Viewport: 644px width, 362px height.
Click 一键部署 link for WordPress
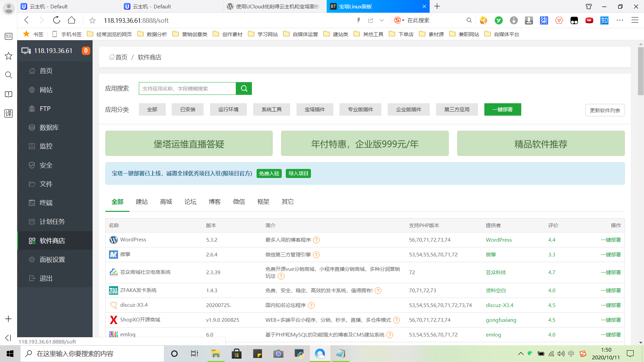(x=611, y=240)
